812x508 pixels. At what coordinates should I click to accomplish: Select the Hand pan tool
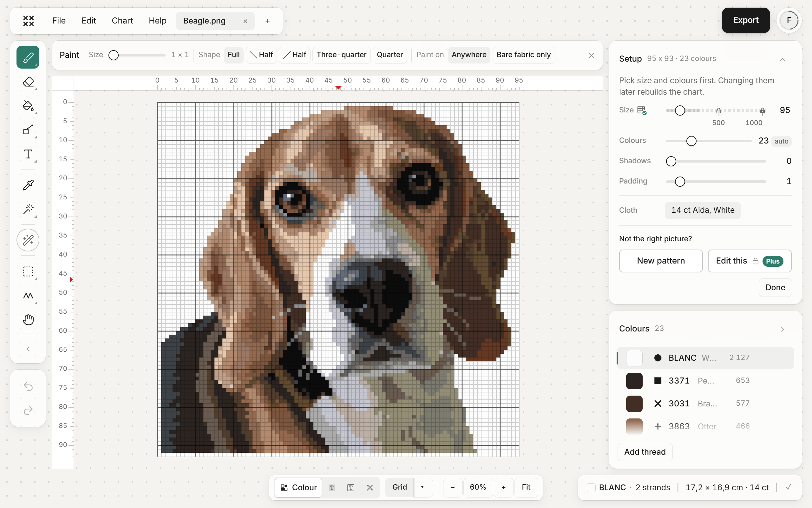(x=28, y=320)
